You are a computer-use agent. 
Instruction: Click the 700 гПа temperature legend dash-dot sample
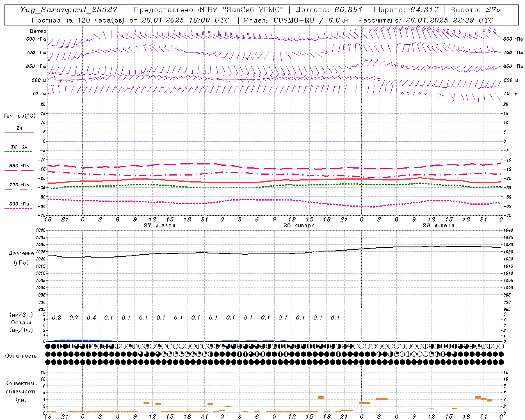tap(19, 189)
